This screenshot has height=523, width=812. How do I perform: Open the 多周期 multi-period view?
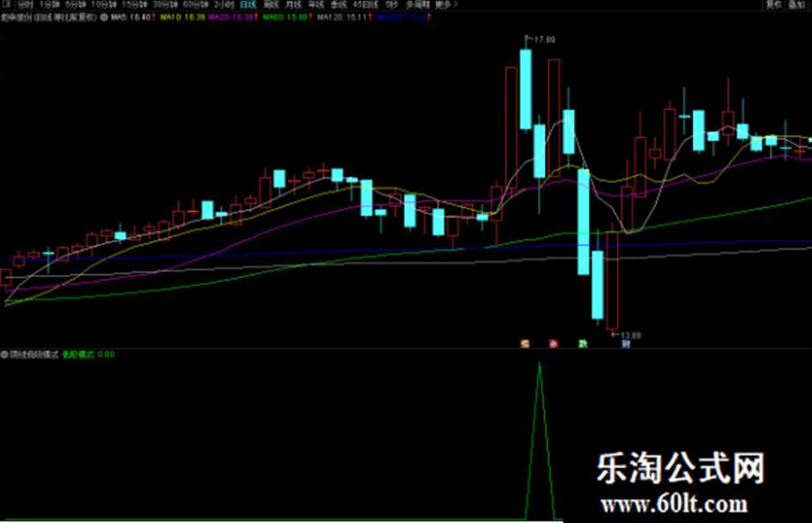418,4
